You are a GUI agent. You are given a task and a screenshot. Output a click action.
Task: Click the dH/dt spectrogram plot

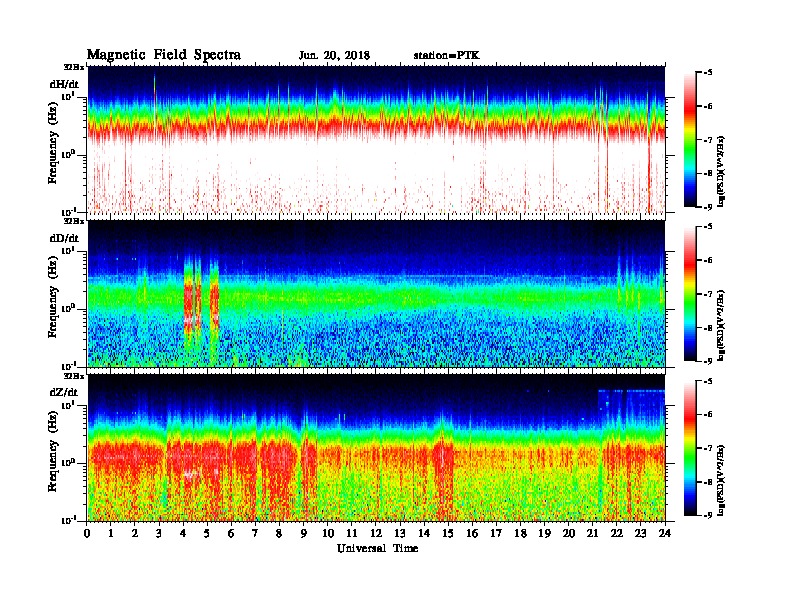376,139
